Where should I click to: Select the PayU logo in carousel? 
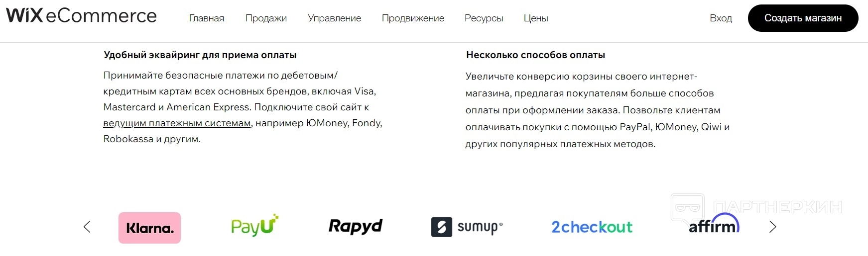tap(254, 226)
